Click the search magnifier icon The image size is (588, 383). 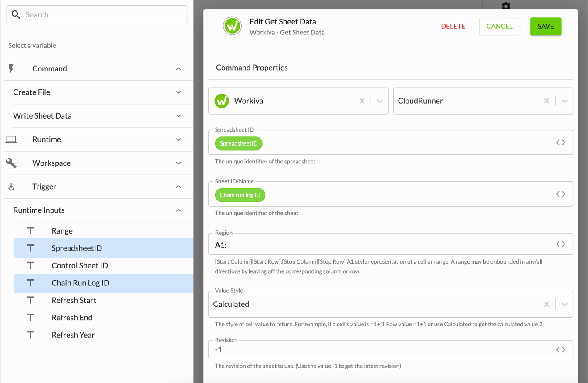coord(16,15)
